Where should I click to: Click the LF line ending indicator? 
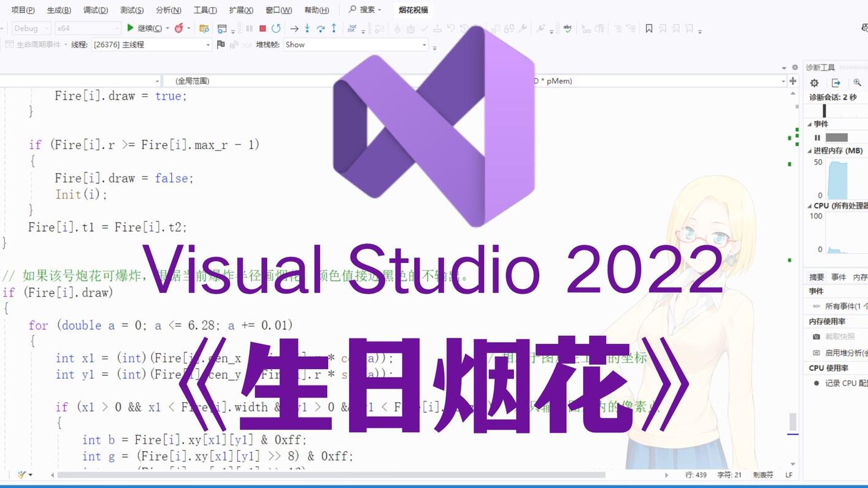(789, 475)
